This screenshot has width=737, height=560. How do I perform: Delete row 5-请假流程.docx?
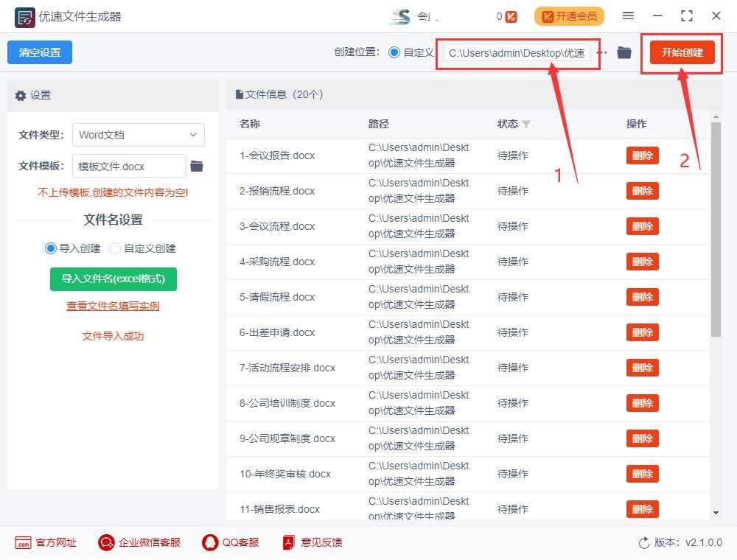coord(642,297)
